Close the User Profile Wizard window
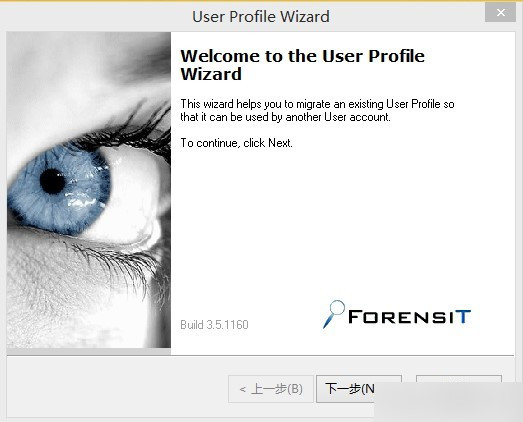The image size is (523, 422). [500, 13]
